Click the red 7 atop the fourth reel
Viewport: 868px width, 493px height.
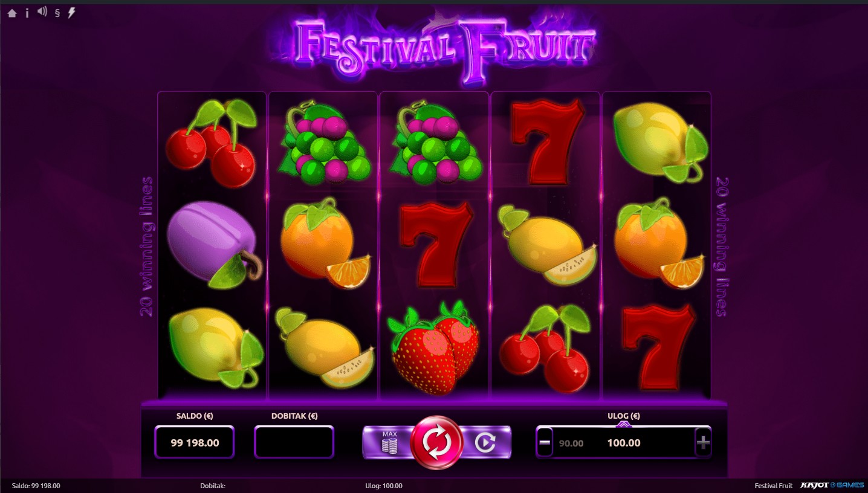547,142
